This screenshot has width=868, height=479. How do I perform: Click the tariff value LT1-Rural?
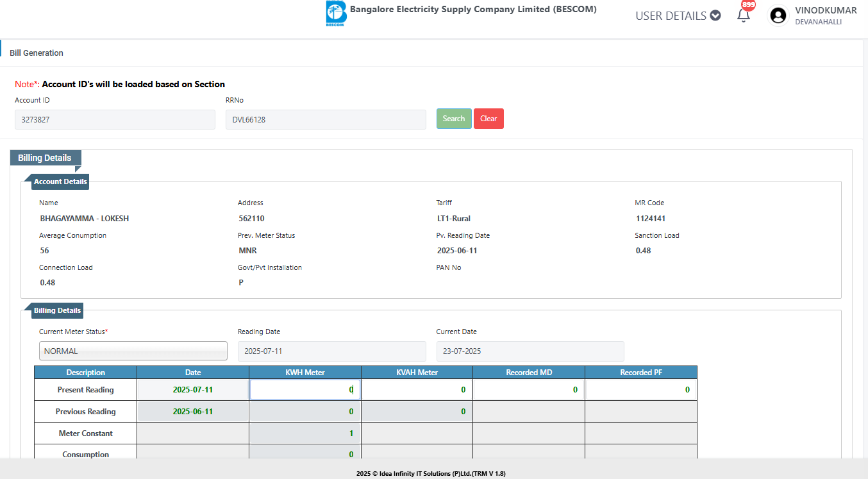pyautogui.click(x=454, y=219)
